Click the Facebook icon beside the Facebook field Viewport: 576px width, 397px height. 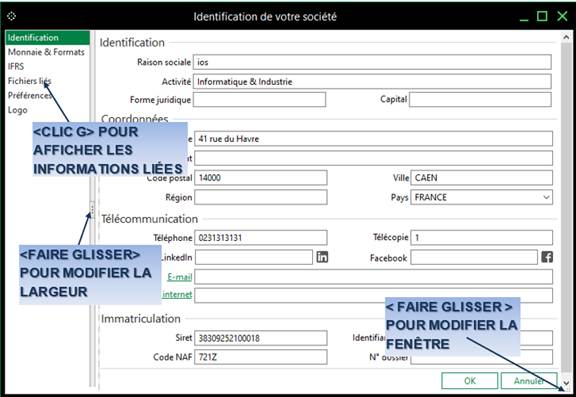click(547, 257)
